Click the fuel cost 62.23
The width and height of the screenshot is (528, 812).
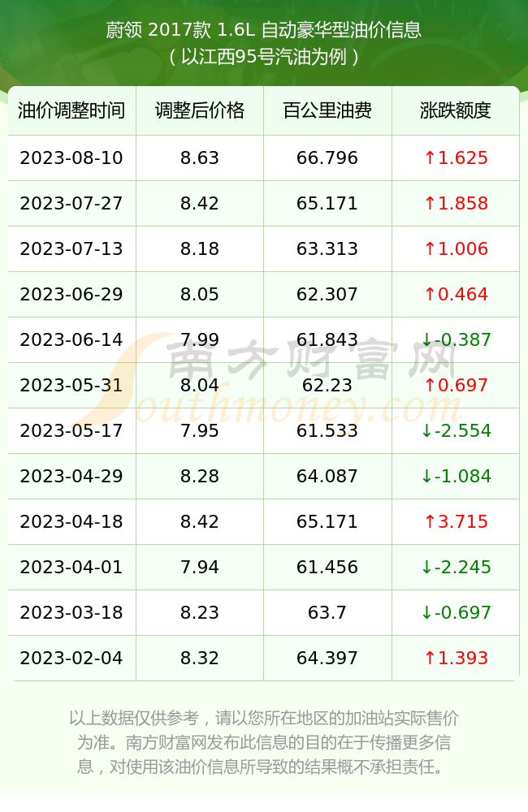[327, 386]
